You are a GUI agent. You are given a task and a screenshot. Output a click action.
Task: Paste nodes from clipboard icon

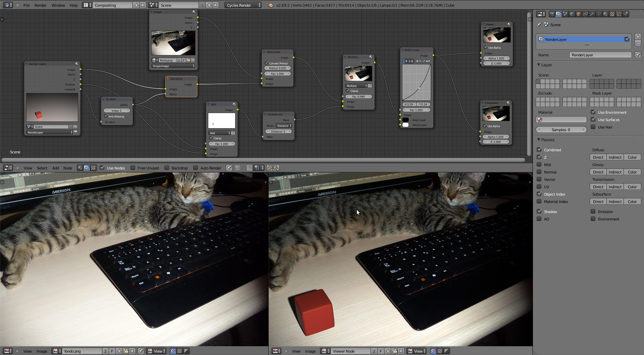point(276,168)
